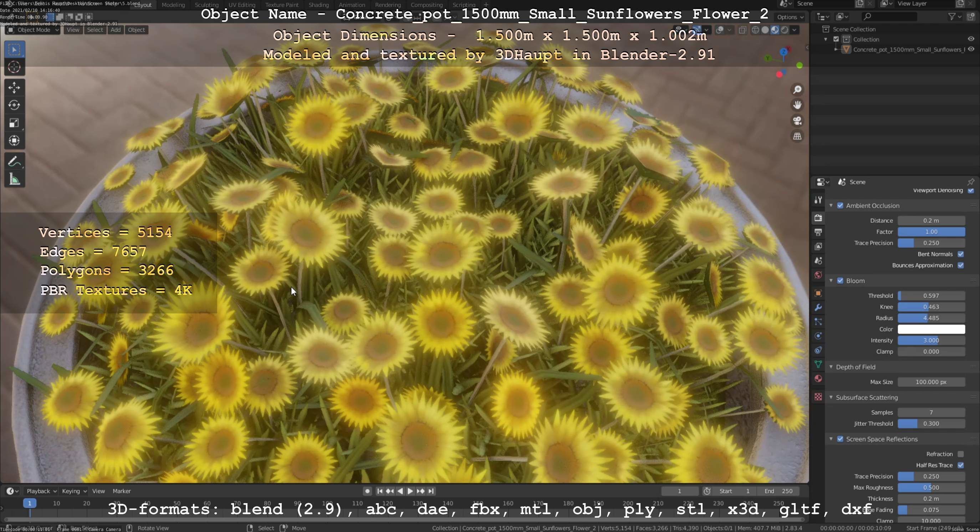The image size is (980, 532).
Task: Open the viewport Select menu
Action: tap(95, 30)
